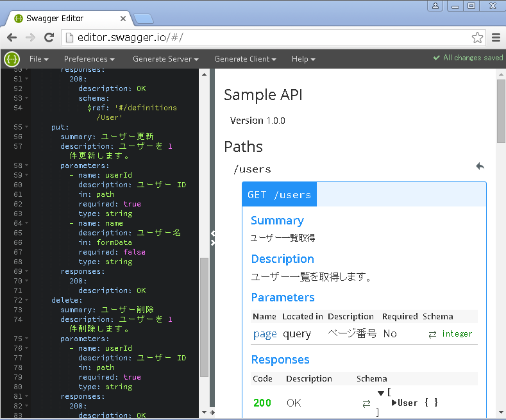The width and height of the screenshot is (506, 420).
Task: Toggle schema view for page integer parameter
Action: tap(432, 335)
